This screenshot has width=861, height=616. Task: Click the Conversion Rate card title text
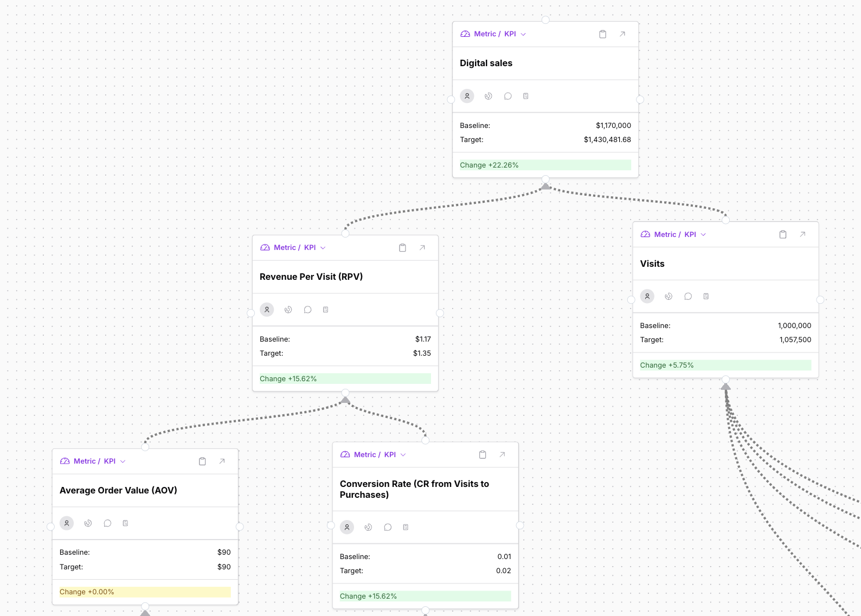click(x=414, y=489)
